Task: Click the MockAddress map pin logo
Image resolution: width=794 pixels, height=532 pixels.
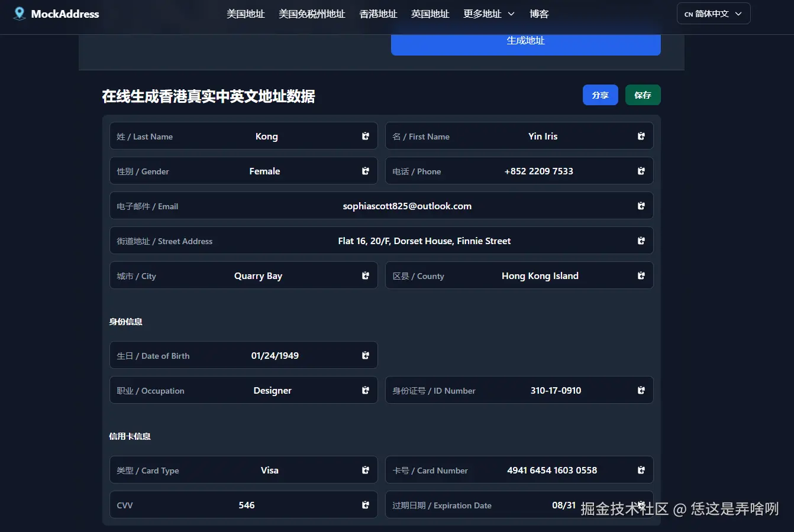Action: point(19,13)
